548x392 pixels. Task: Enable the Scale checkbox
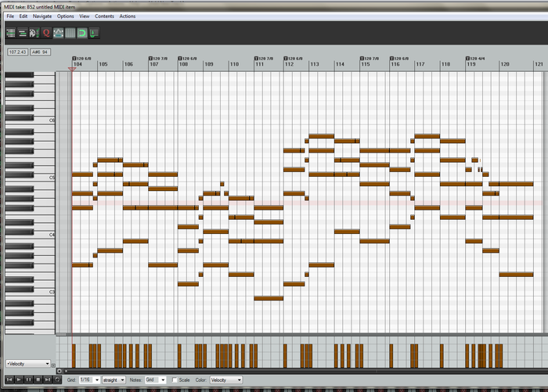tap(175, 379)
